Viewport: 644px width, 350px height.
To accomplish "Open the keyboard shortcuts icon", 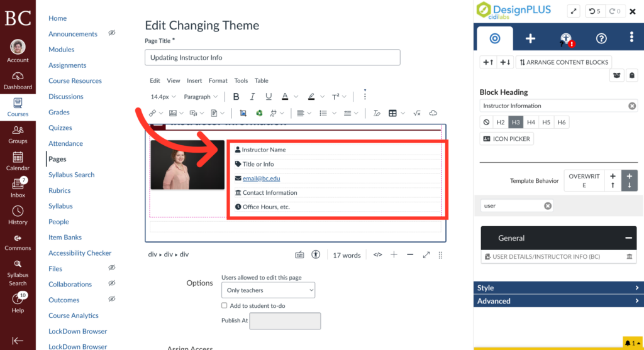I will [300, 255].
